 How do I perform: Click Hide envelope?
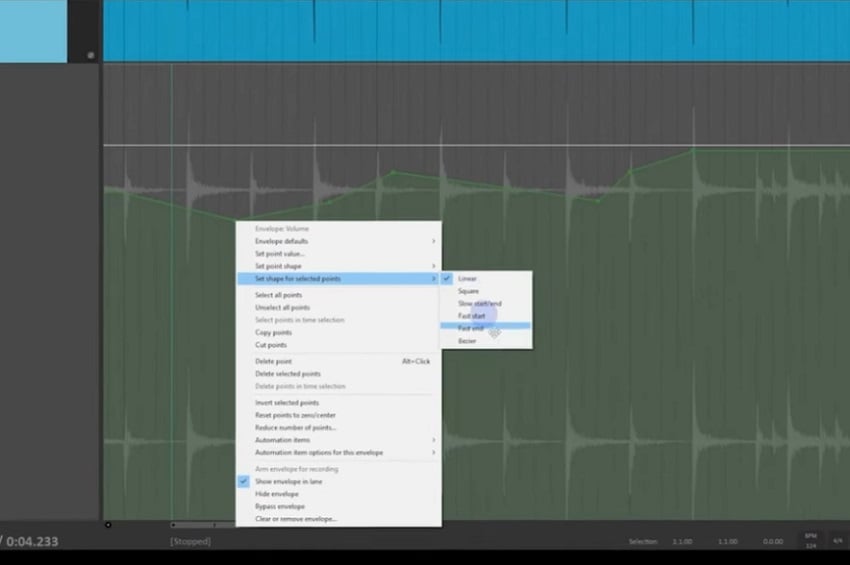pyautogui.click(x=339, y=494)
